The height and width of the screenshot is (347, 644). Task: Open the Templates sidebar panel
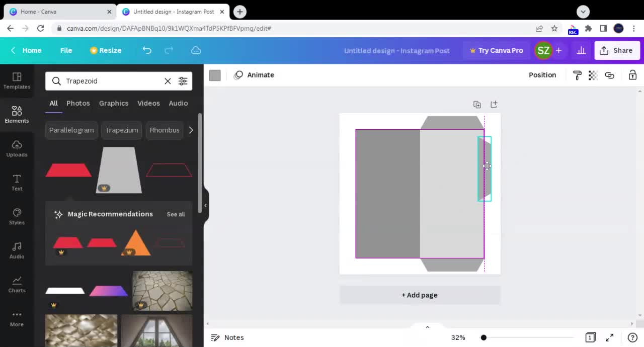click(17, 80)
